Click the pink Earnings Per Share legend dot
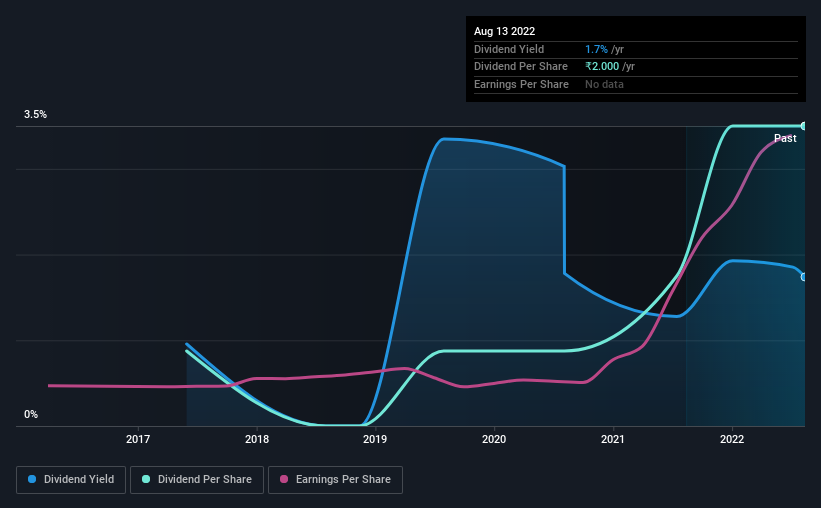Screen dimensions: 821x508 pyautogui.click(x=284, y=479)
